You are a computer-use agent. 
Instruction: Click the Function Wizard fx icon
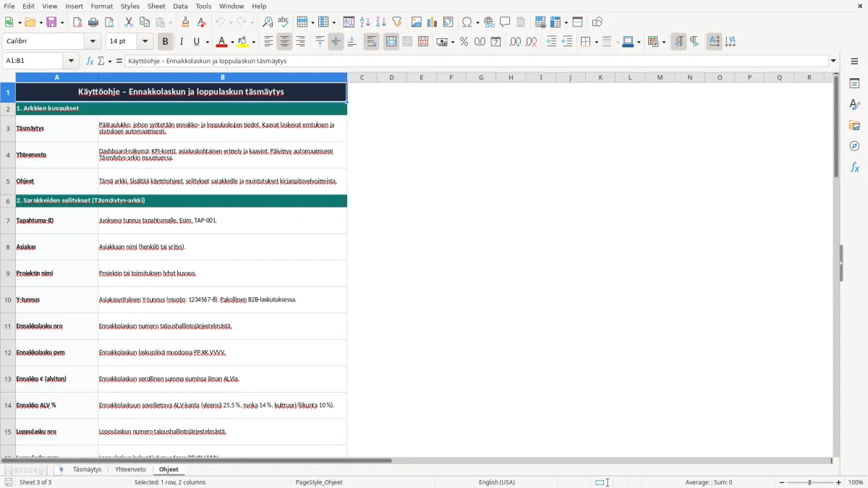[90, 61]
